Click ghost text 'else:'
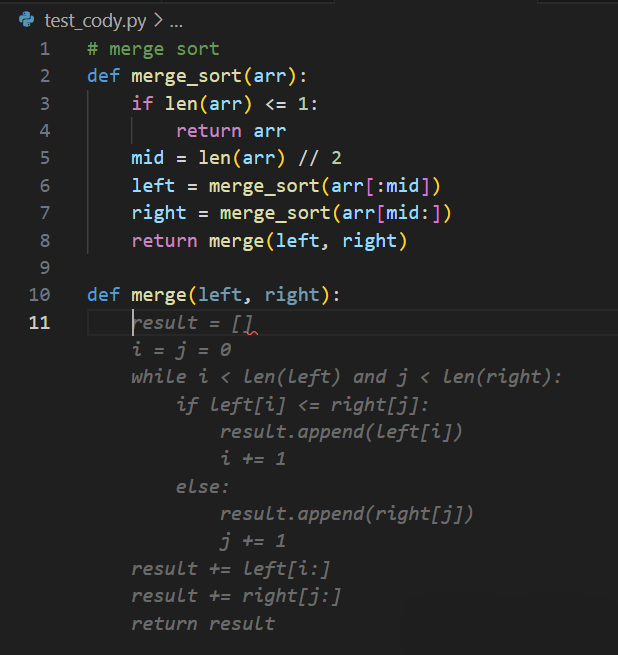Viewport: 618px width, 655px height. point(203,487)
